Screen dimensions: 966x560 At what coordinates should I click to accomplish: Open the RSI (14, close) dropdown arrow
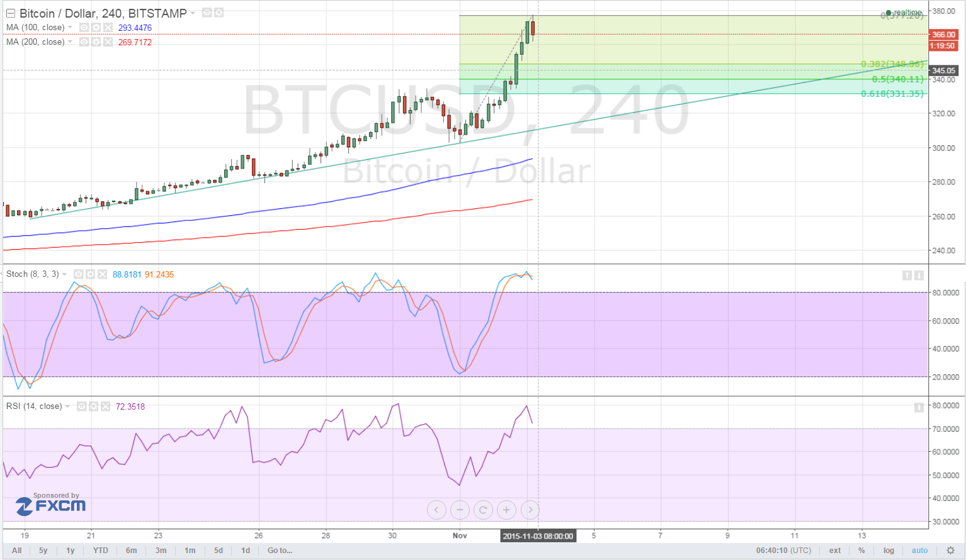(68, 406)
